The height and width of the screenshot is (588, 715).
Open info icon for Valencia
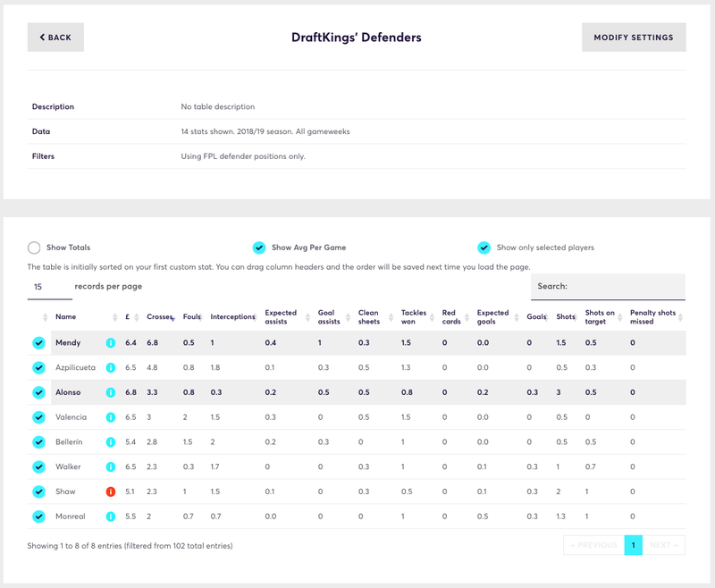coord(110,417)
